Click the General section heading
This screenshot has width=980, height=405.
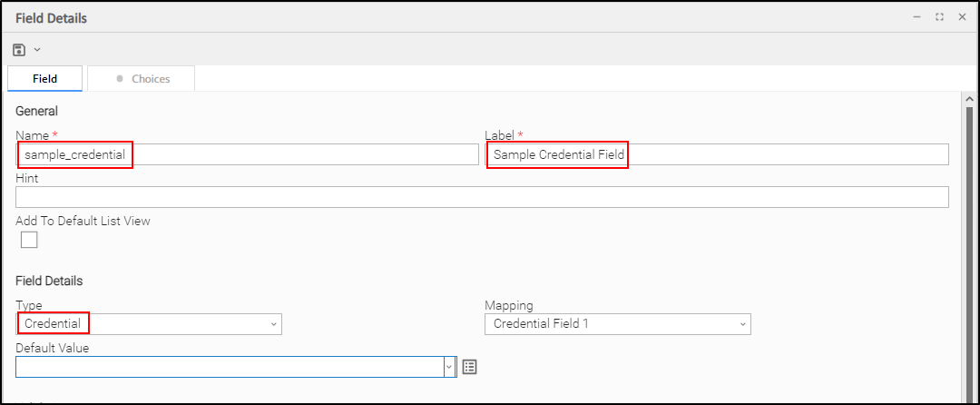point(37,112)
